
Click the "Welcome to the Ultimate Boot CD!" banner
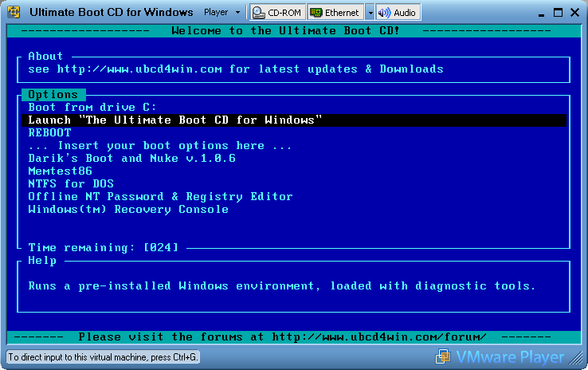[286, 30]
